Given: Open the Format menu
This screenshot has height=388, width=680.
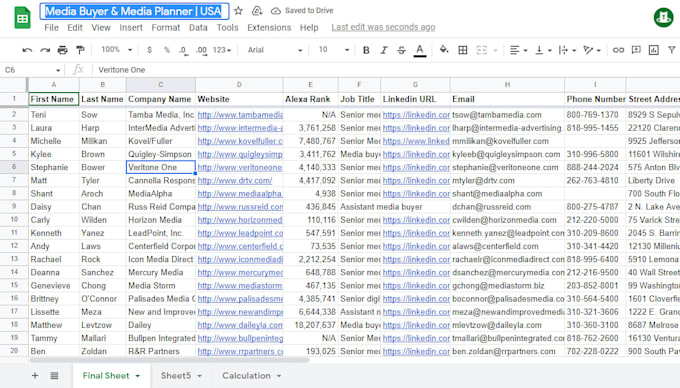Looking at the screenshot, I should [x=166, y=27].
